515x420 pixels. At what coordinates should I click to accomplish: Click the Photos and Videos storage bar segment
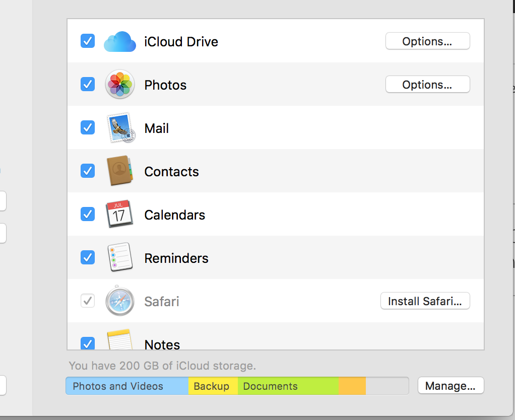coord(126,386)
